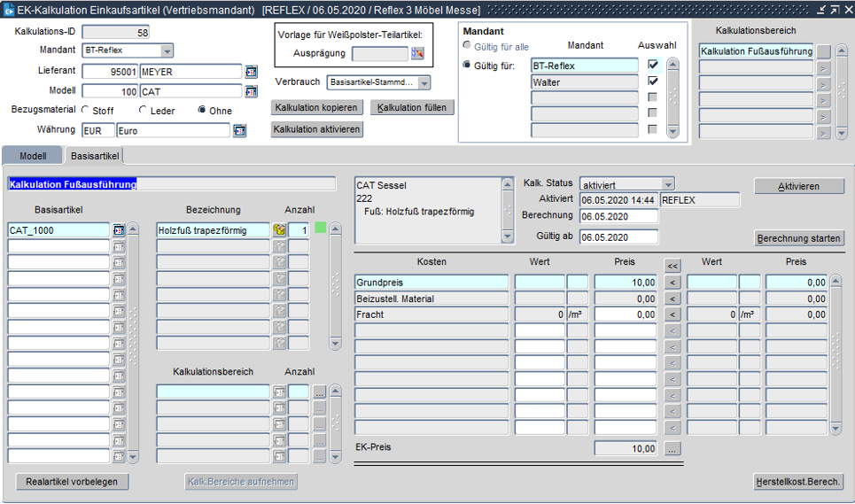Click currency lookup icon beside Euro field
Screen dimensions: 855x504
pos(239,131)
